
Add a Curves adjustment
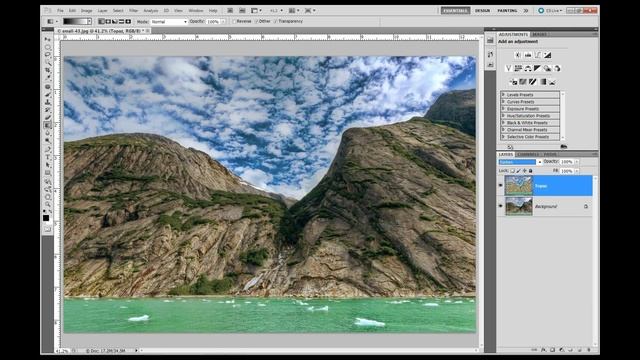point(538,55)
